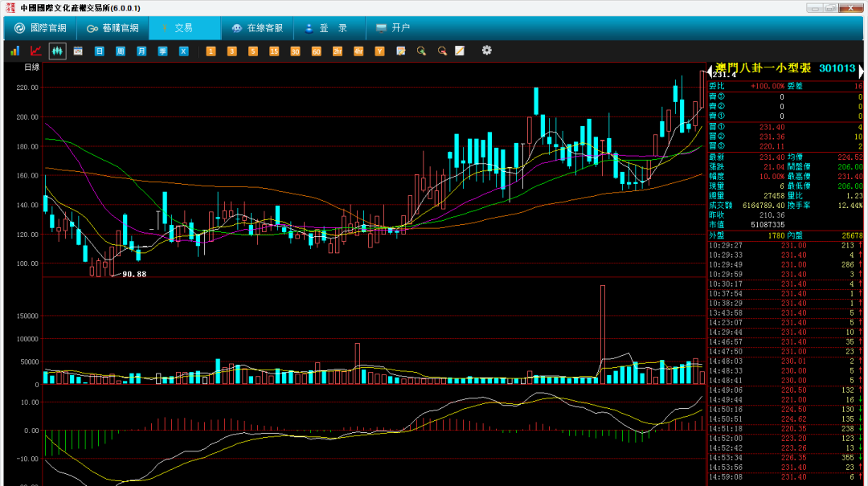Click the 13:43:58 trade record row
The image size is (868, 486).
[785, 313]
